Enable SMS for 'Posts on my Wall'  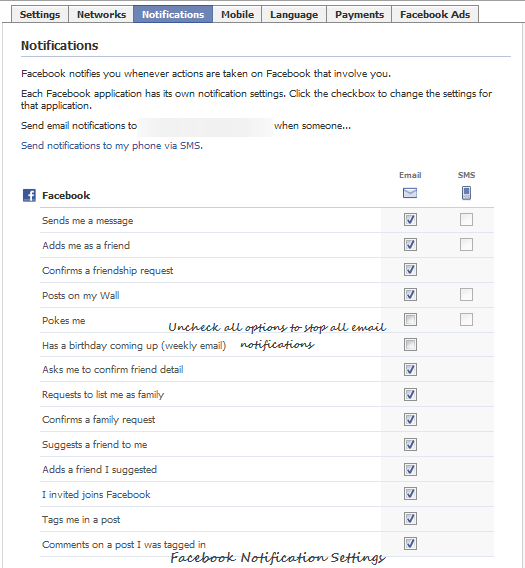point(466,295)
